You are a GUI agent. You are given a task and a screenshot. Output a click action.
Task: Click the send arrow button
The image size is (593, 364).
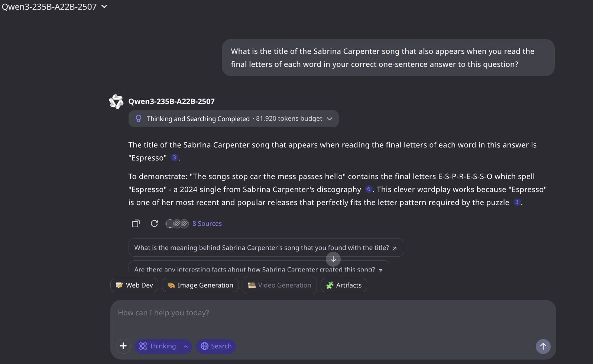coord(543,346)
